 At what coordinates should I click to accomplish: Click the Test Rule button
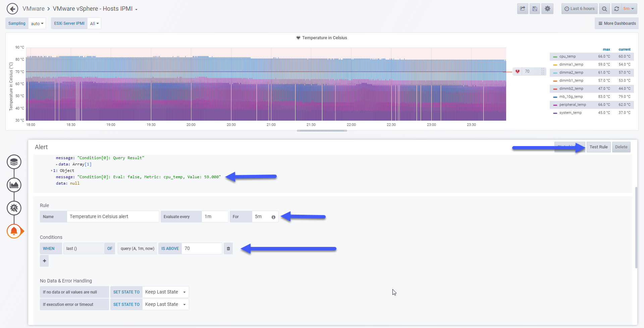(x=598, y=147)
